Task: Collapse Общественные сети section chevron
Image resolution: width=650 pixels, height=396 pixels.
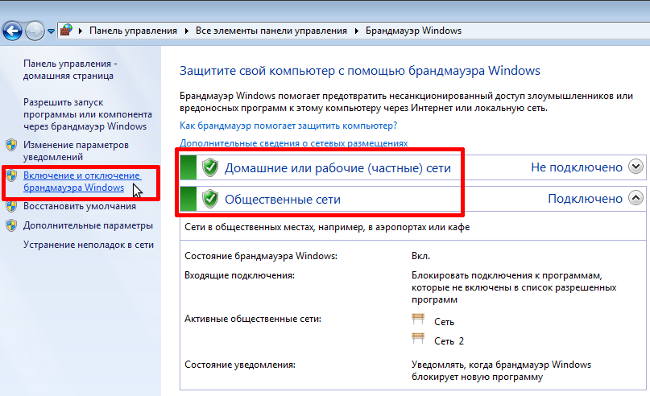Action: (x=635, y=198)
